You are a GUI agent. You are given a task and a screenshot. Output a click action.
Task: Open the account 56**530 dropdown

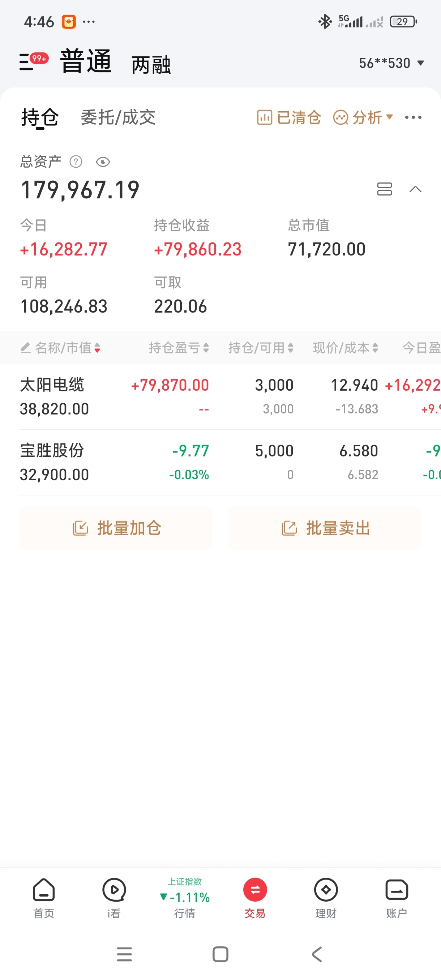click(391, 63)
